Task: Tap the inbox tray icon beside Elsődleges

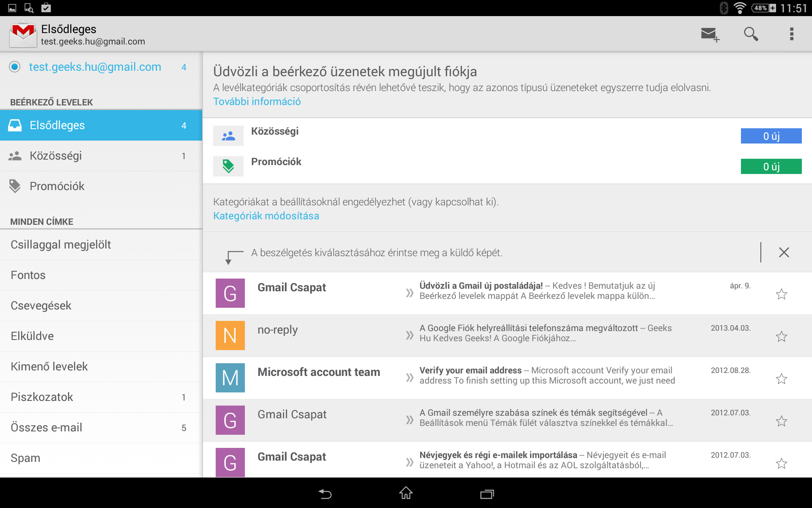Action: point(15,125)
